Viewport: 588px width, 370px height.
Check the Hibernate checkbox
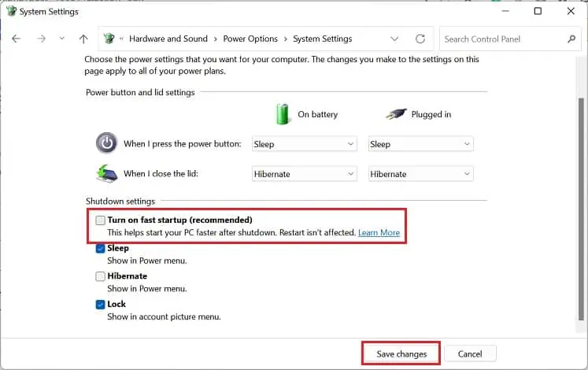click(x=100, y=276)
